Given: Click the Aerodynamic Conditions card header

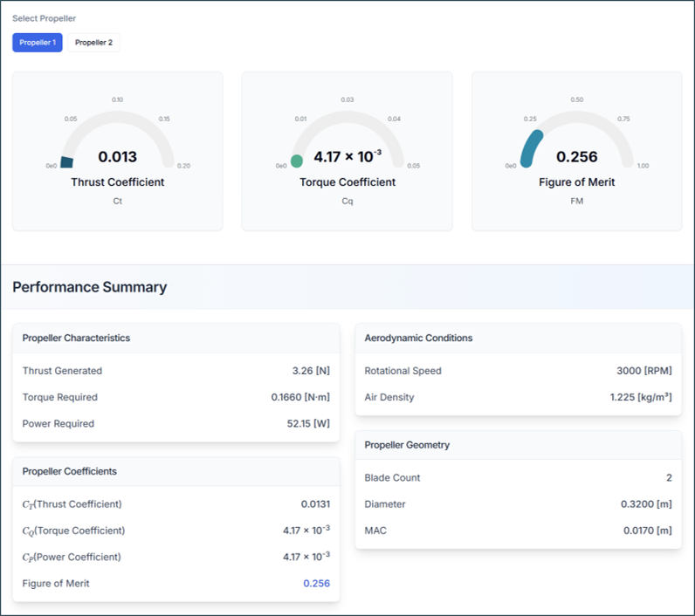Looking at the screenshot, I should (x=418, y=338).
